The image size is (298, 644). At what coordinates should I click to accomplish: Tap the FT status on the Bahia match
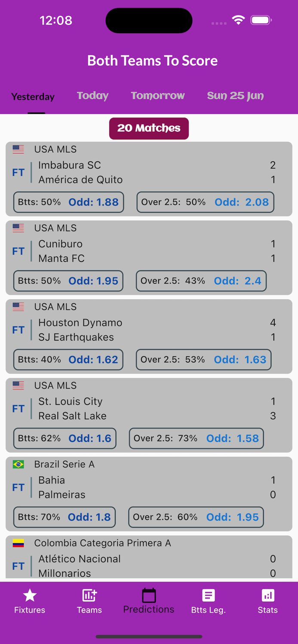[18, 487]
